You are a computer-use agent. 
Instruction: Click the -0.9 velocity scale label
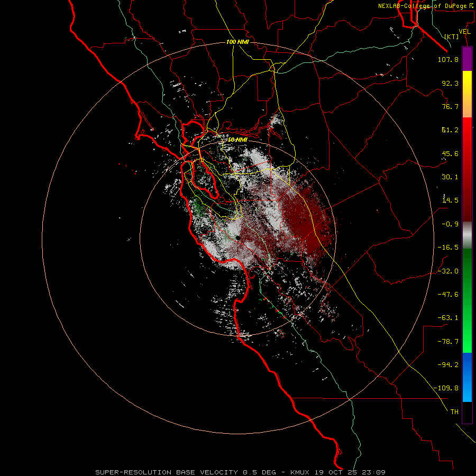(450, 224)
